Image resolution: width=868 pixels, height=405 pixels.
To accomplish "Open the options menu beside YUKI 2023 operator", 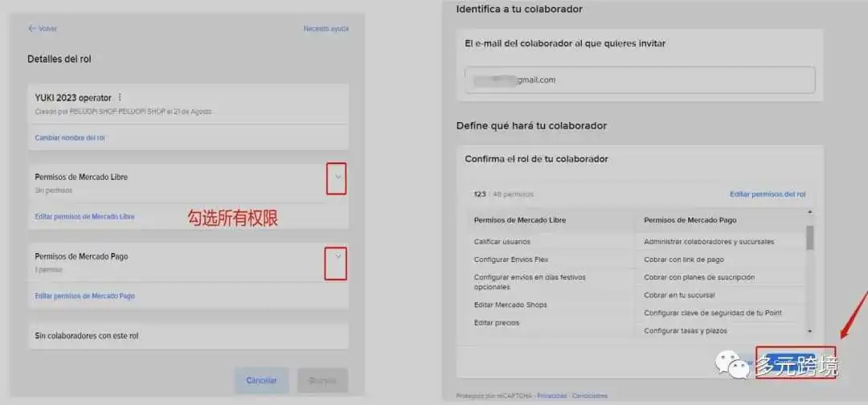I will pos(120,98).
